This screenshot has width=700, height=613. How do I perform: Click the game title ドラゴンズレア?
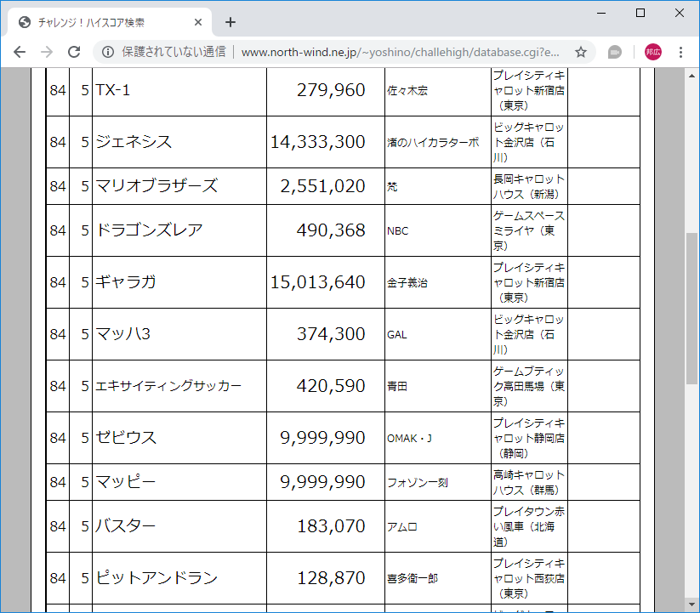[x=149, y=230]
